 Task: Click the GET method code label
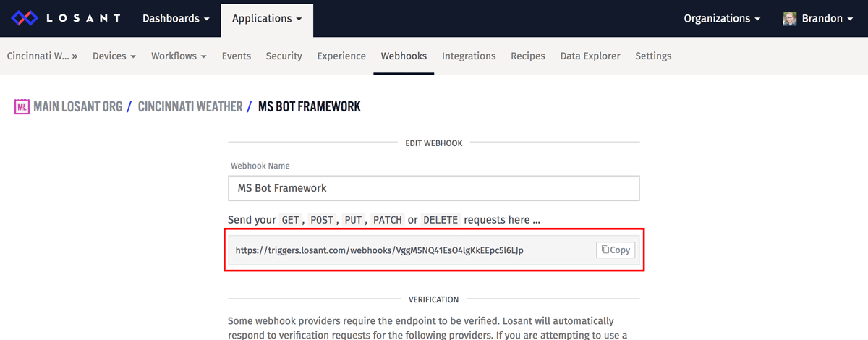pos(291,219)
